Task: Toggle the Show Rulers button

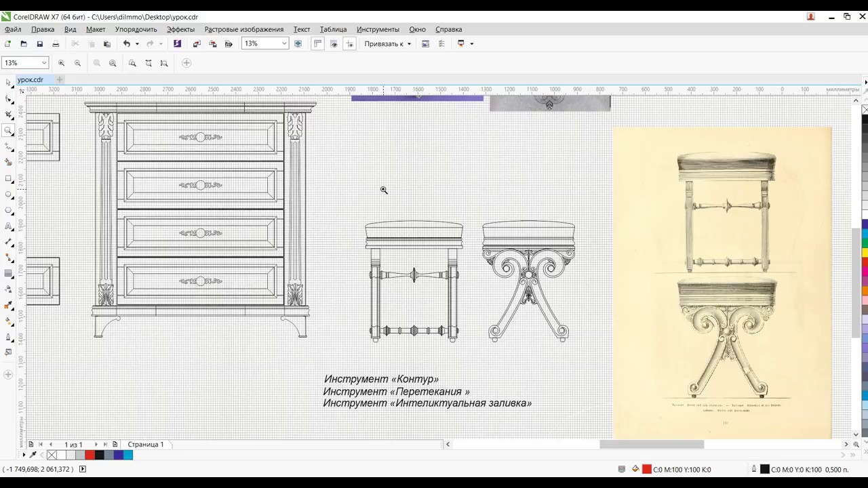Action: (x=317, y=43)
